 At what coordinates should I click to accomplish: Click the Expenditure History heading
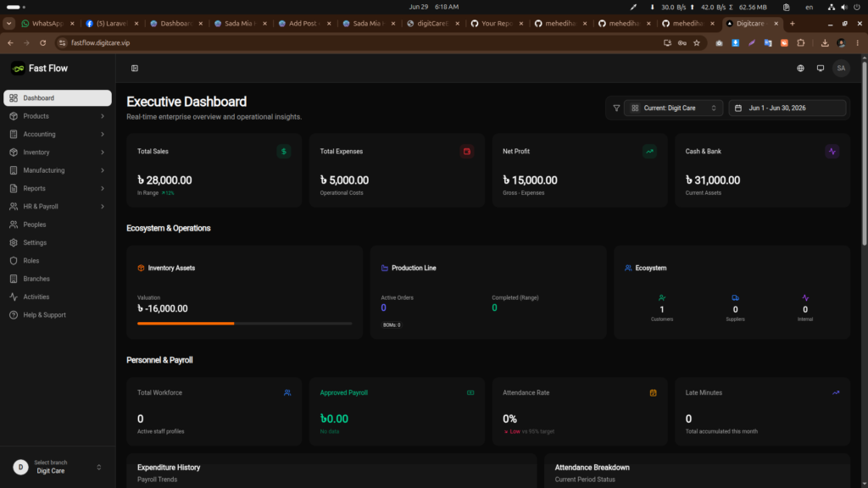(169, 468)
